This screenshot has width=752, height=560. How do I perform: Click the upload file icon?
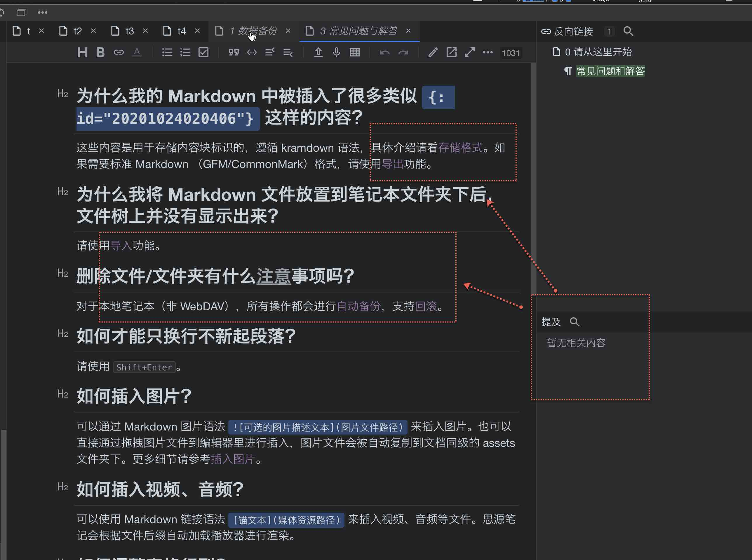pos(318,52)
